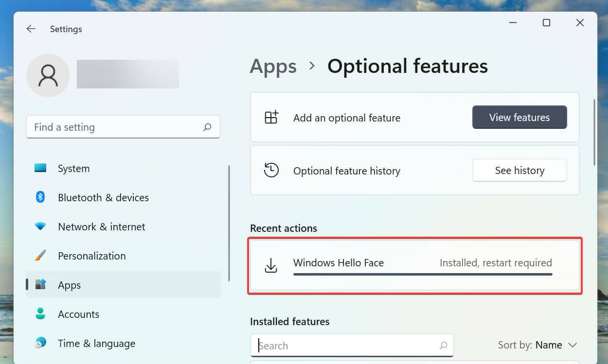Viewport: 608px width, 364px height.
Task: Click the Windows Hello Face progress bar
Action: pos(422,275)
